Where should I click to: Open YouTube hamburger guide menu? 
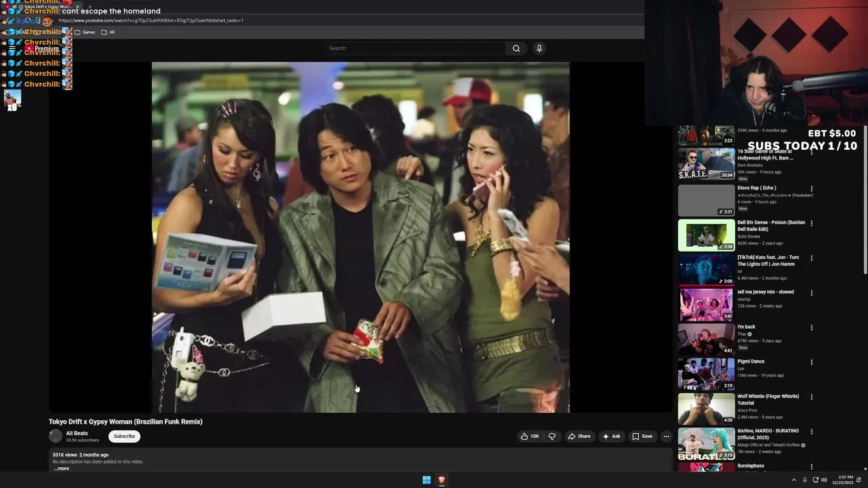12,49
